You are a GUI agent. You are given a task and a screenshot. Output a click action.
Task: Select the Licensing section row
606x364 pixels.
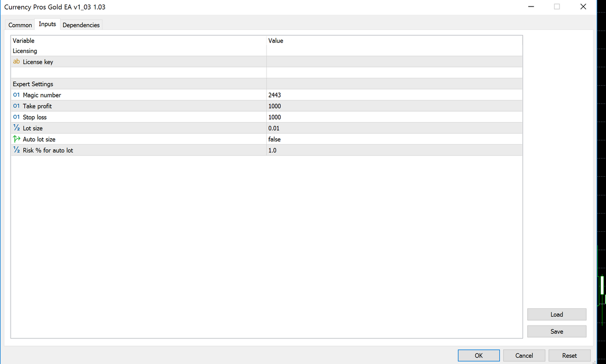[267, 51]
